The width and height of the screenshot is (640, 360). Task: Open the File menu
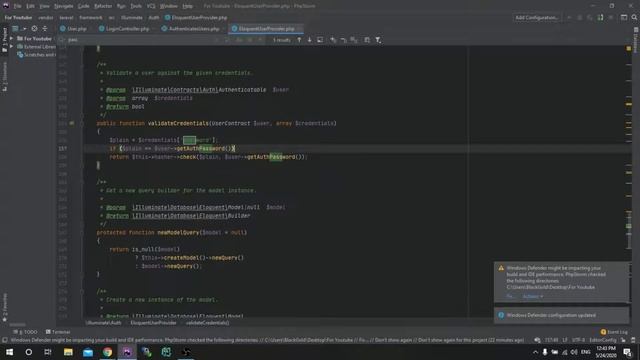[x=18, y=6]
